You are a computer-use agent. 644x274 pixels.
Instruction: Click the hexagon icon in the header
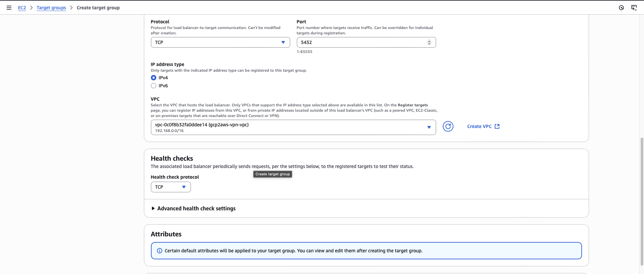coord(621,8)
